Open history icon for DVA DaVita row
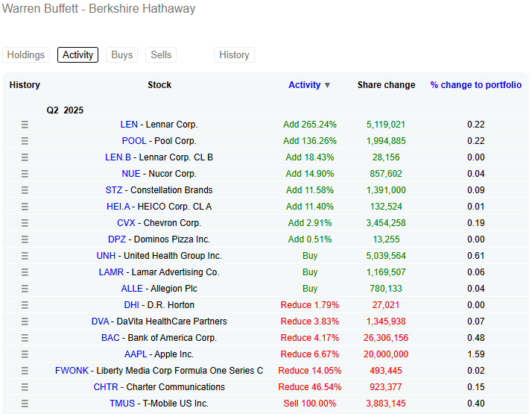The height and width of the screenshot is (414, 532). point(25,322)
